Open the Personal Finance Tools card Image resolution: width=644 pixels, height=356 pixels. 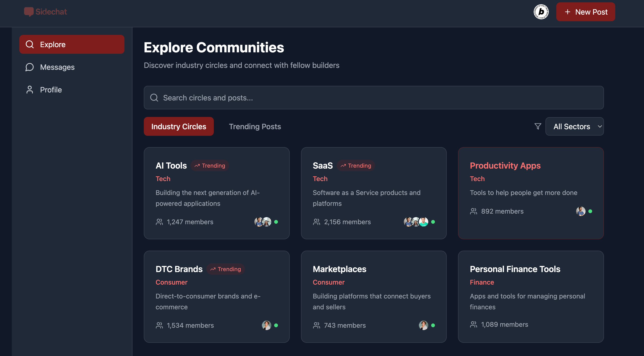[x=515, y=269]
